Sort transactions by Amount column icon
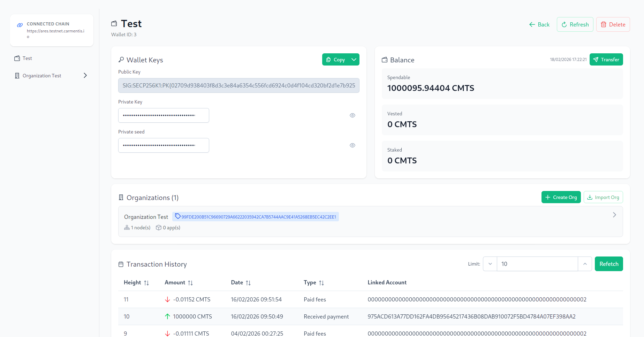 click(x=190, y=283)
